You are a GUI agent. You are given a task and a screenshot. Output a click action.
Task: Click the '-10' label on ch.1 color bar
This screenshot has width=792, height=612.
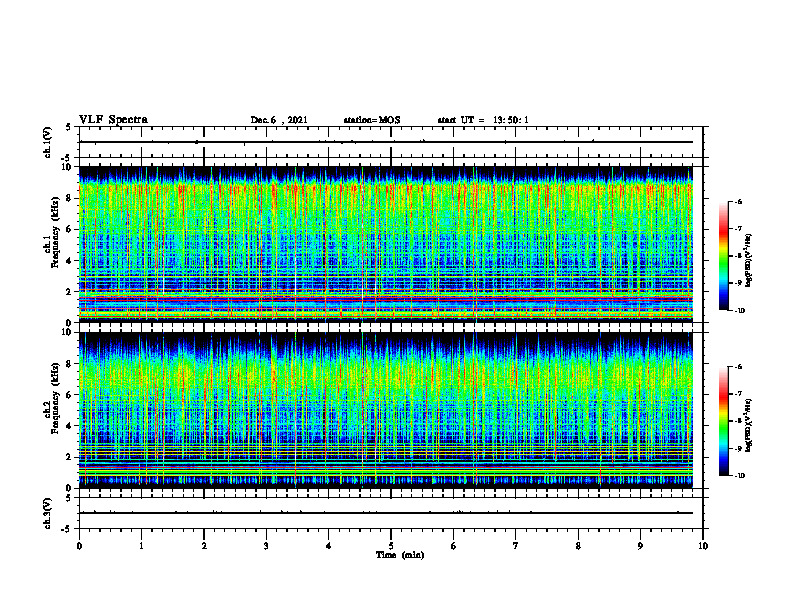coord(739,311)
